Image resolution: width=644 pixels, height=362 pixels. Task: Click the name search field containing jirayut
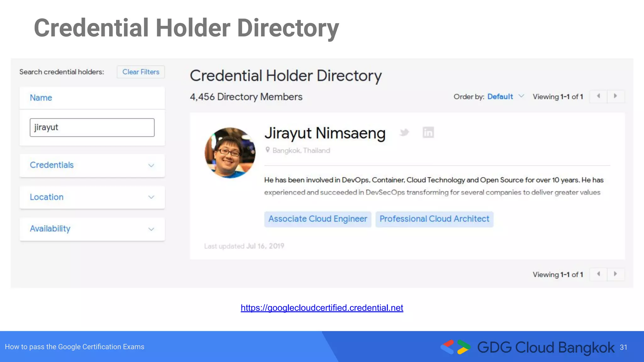tap(92, 128)
